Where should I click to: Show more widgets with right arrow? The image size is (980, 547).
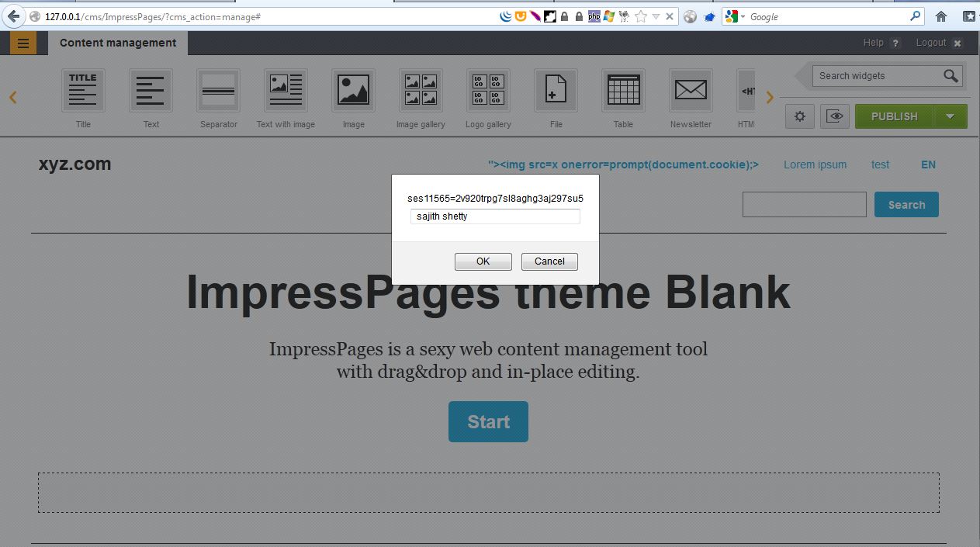[770, 97]
